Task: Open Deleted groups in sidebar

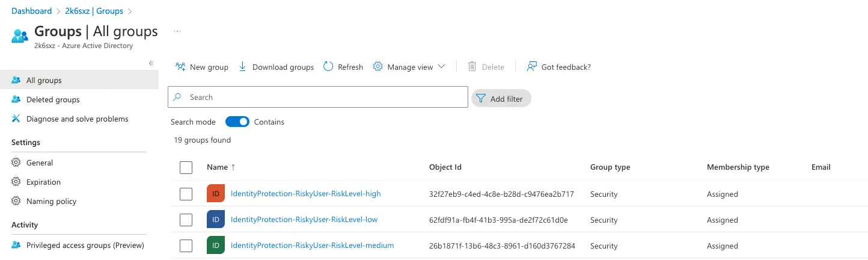Action: [53, 100]
